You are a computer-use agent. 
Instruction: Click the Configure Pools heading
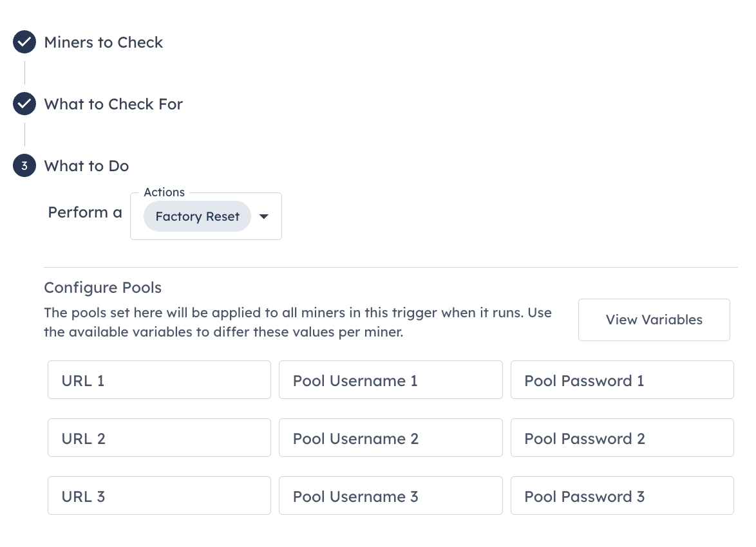click(x=102, y=288)
